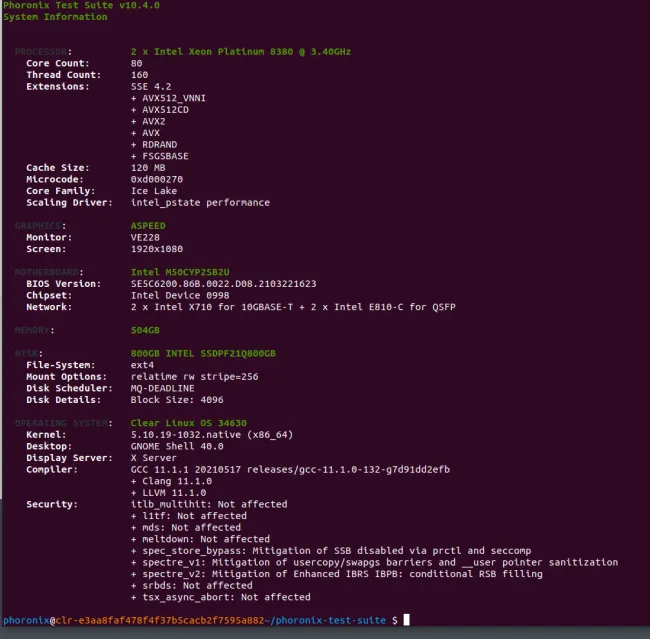Viewport: 650px width, 639px height.
Task: Click the 'Block Size: 4096' disk details
Action: point(177,400)
